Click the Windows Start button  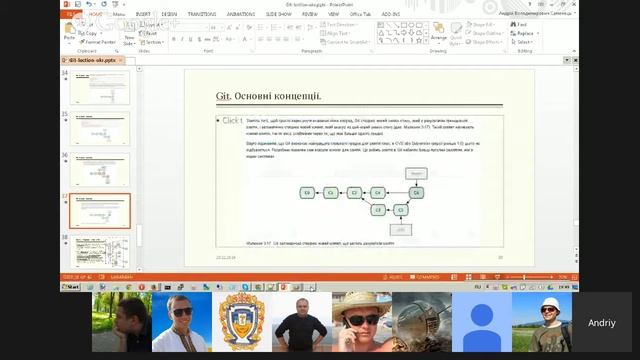tap(71, 287)
